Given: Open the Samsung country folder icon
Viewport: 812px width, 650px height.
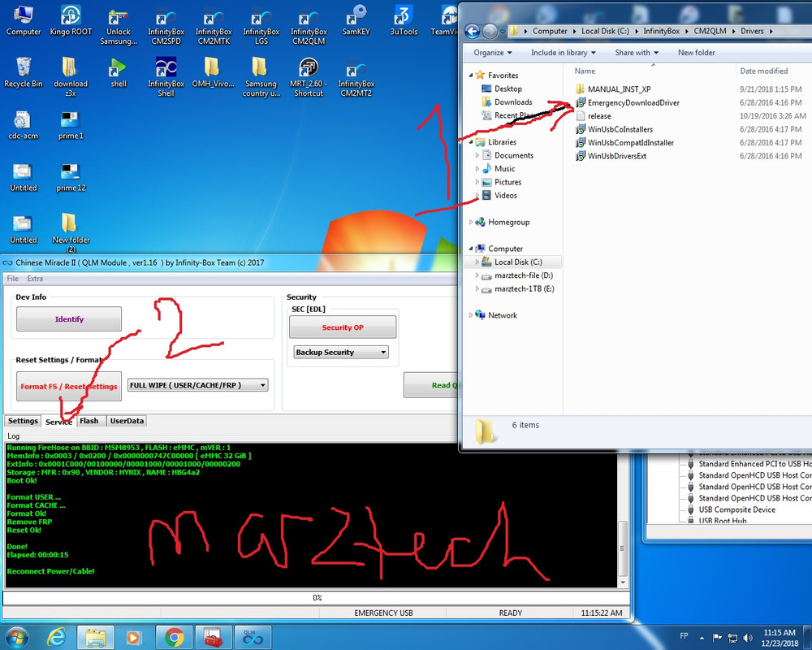Looking at the screenshot, I should (261, 76).
